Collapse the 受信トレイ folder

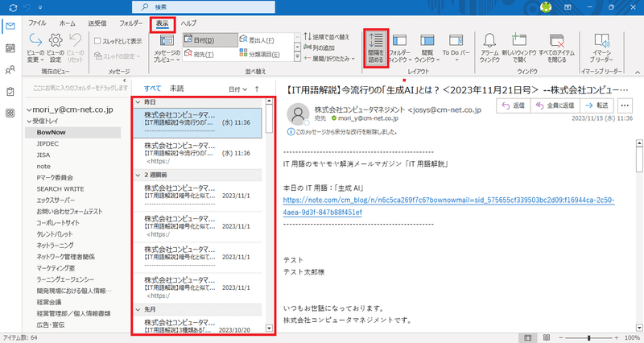point(29,122)
